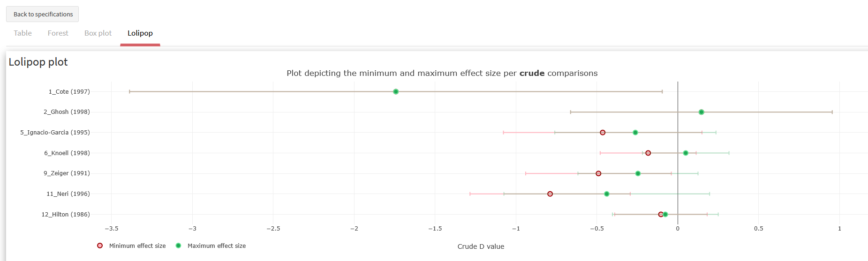Screen dimensions: 868x261
Task: Click the red minimum marker for 11_Neri
Action: (x=550, y=194)
